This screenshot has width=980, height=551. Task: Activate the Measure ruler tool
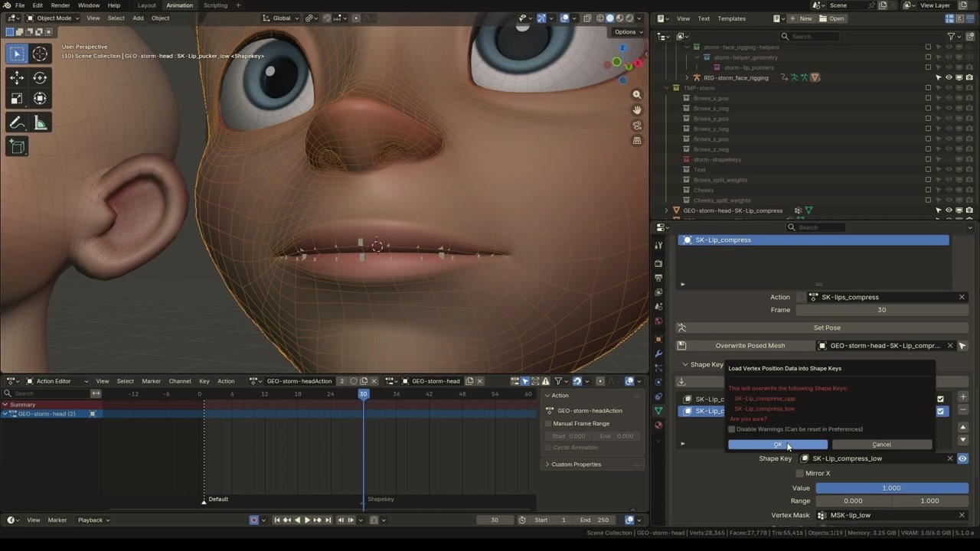click(x=40, y=123)
